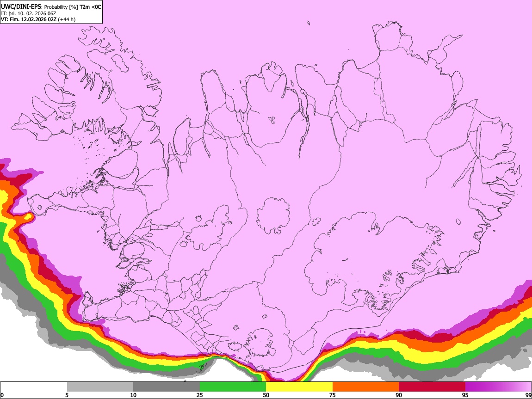Click the legend tick label '25'
The width and height of the screenshot is (532, 399).
pos(200,395)
